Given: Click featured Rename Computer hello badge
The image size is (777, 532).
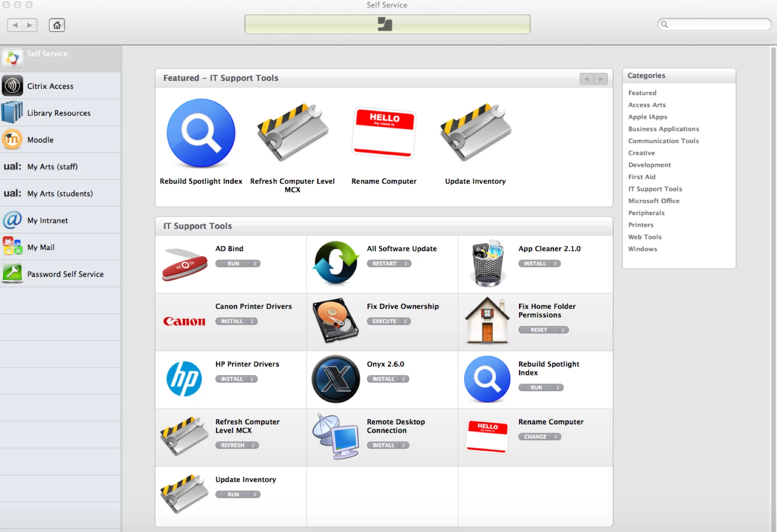Looking at the screenshot, I should click(384, 132).
